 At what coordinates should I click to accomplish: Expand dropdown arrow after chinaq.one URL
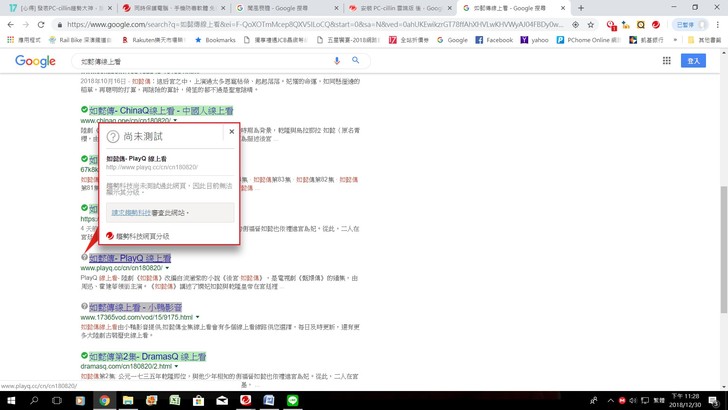coord(175,120)
